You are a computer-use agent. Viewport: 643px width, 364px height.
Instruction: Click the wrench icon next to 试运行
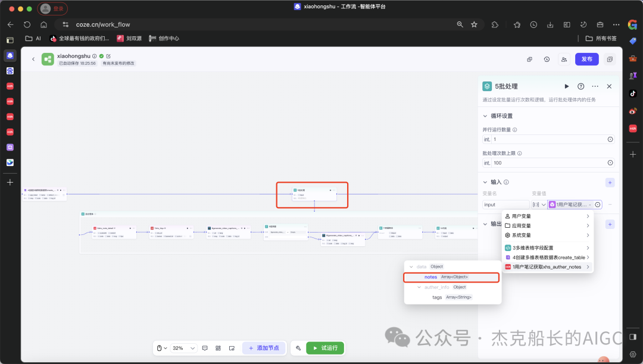[x=298, y=348]
